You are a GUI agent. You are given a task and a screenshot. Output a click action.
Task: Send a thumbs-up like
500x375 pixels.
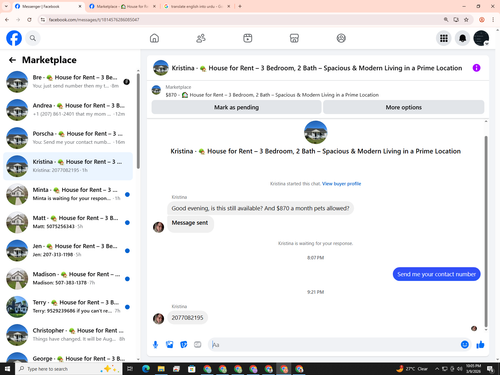pos(480,345)
